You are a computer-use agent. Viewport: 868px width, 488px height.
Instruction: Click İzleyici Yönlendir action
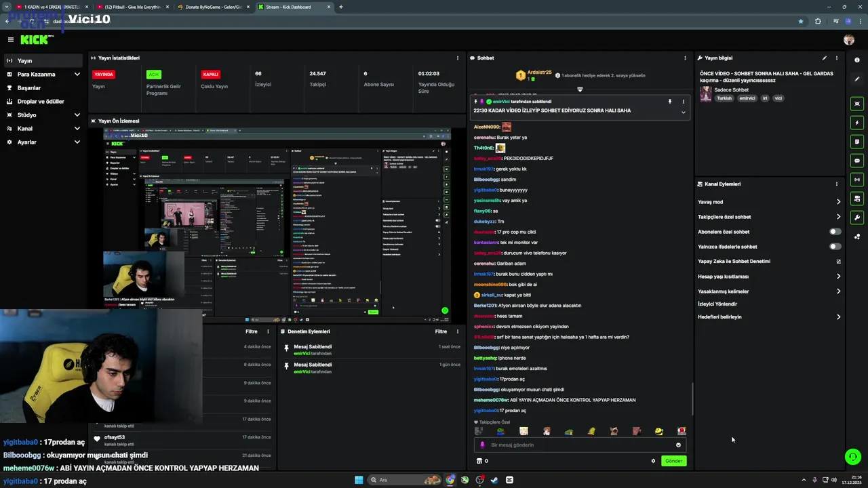click(717, 304)
